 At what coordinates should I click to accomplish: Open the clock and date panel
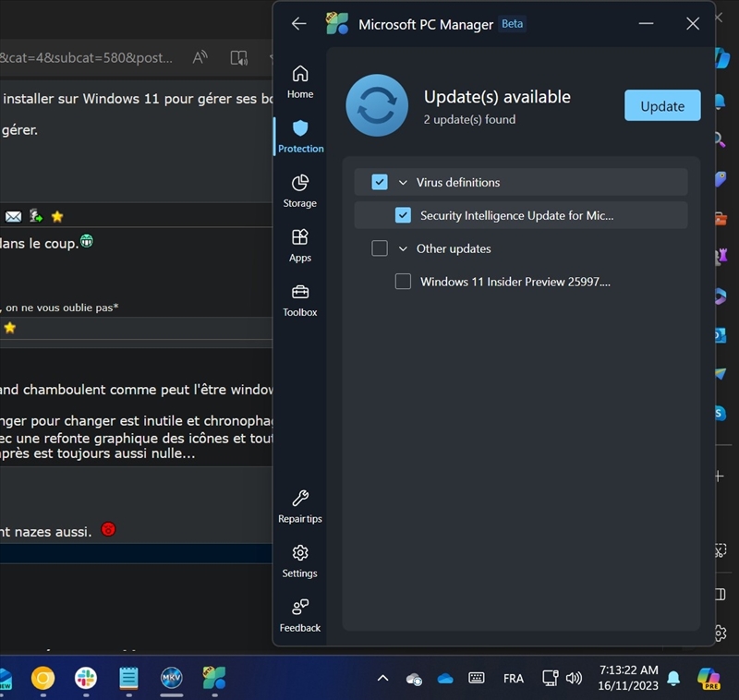(x=628, y=678)
